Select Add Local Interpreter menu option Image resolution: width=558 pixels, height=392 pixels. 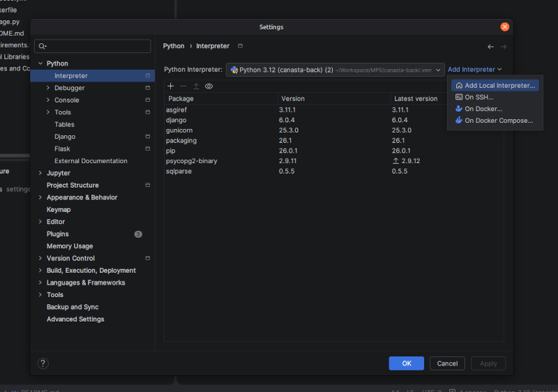pos(499,85)
